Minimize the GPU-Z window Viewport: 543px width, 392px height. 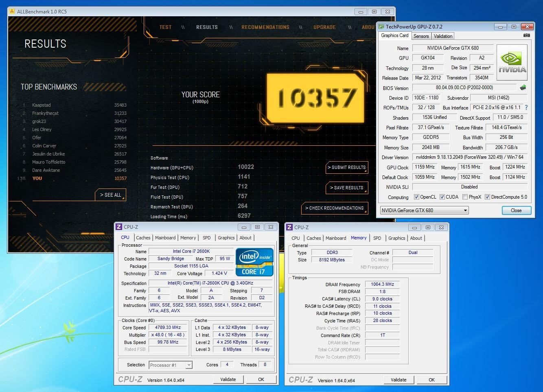(x=501, y=27)
